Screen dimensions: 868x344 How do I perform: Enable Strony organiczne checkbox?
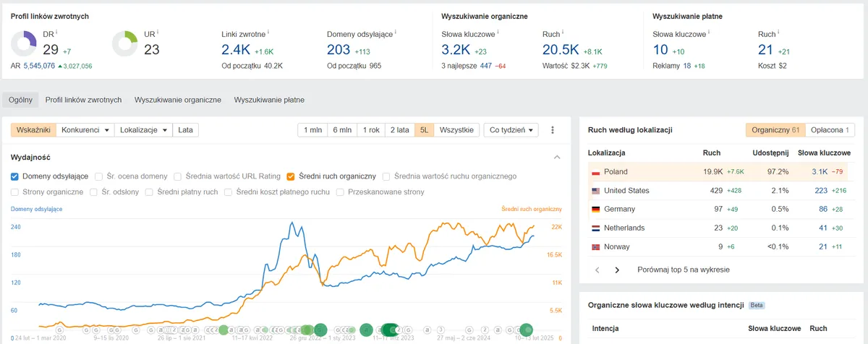15,192
